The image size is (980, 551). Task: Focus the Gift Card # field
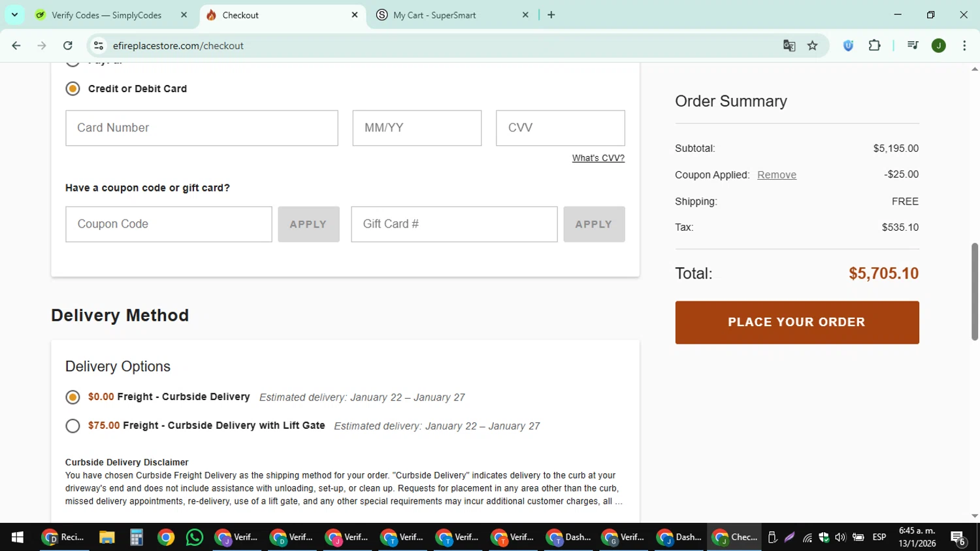(454, 224)
